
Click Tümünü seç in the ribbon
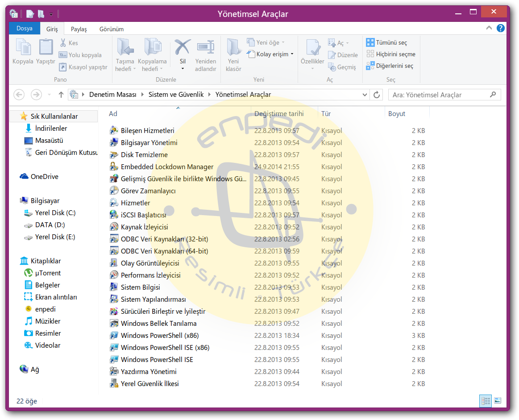(x=386, y=42)
